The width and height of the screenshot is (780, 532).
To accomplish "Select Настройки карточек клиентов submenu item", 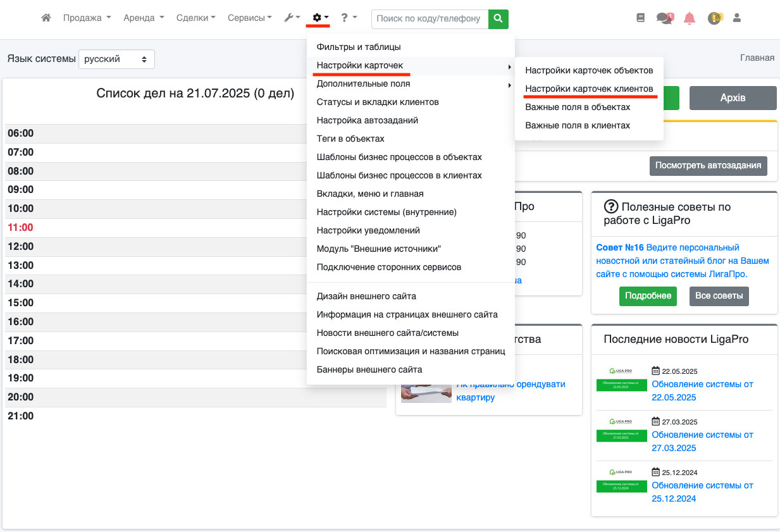I will click(589, 89).
